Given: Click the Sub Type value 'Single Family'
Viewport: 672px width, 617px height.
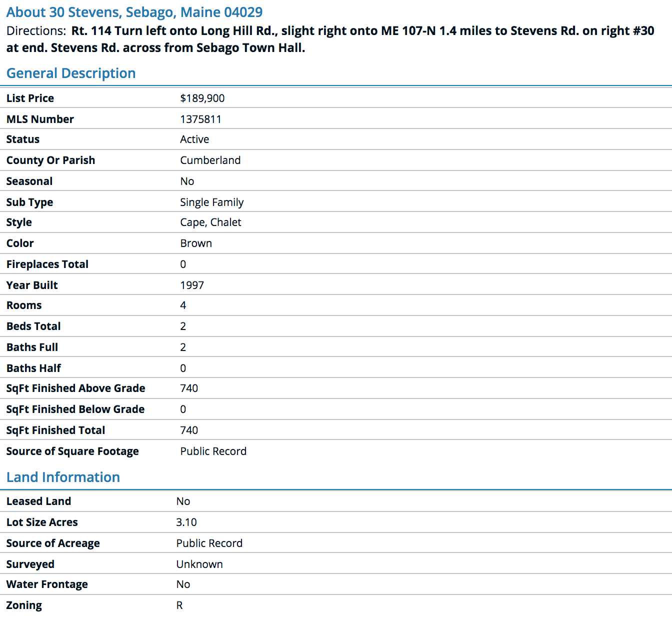Looking at the screenshot, I should 212,202.
